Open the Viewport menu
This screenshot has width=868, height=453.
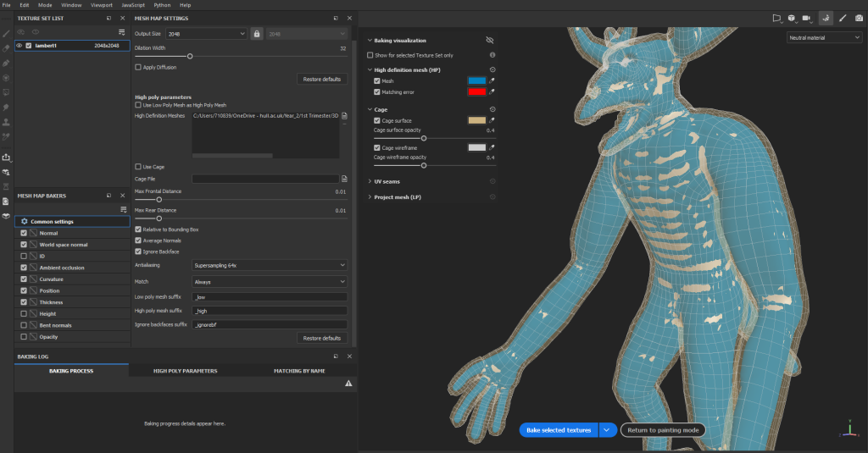101,5
